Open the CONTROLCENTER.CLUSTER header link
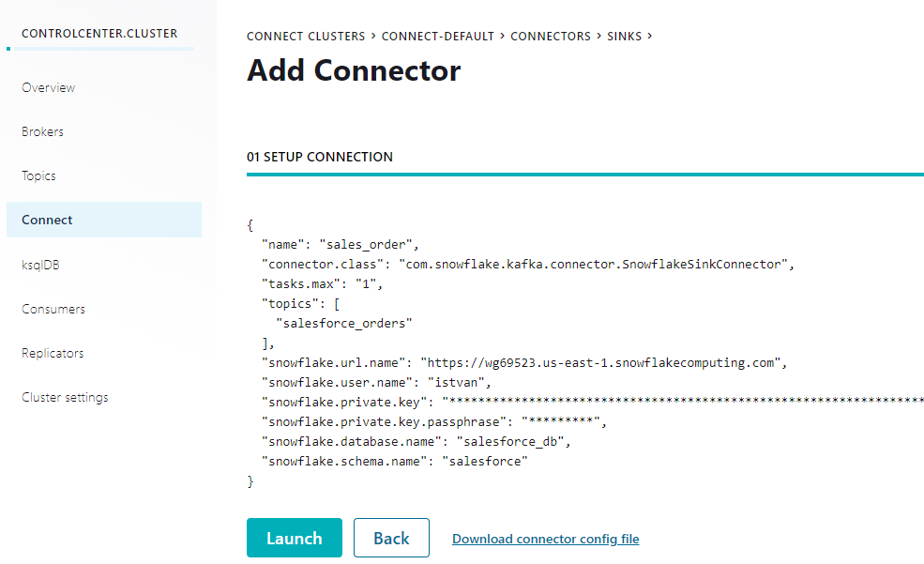The image size is (924, 564). click(98, 33)
